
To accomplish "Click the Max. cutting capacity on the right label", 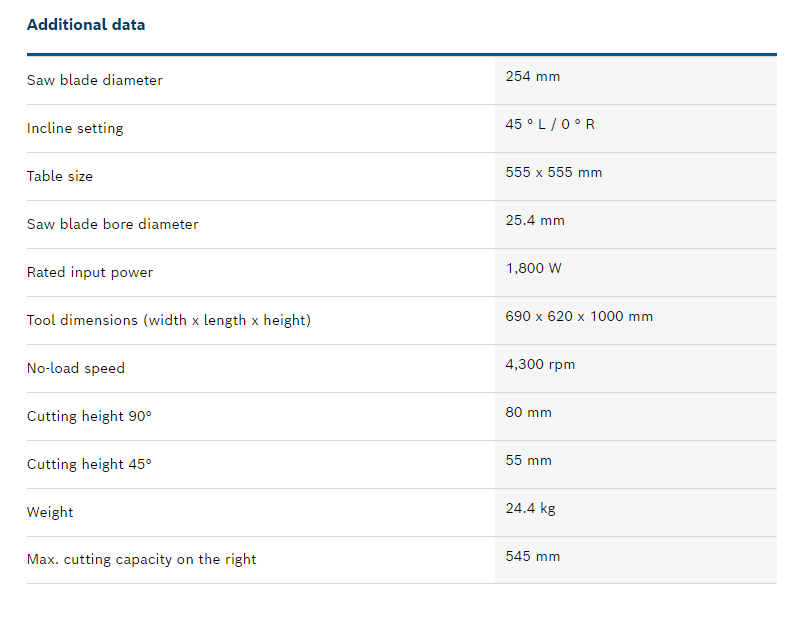I will 142,560.
